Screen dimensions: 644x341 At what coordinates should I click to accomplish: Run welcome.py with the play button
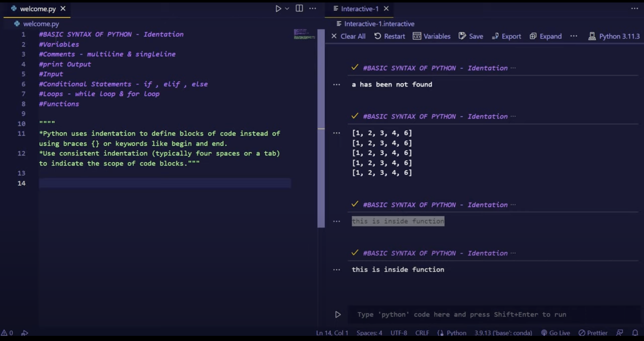pyautogui.click(x=278, y=9)
